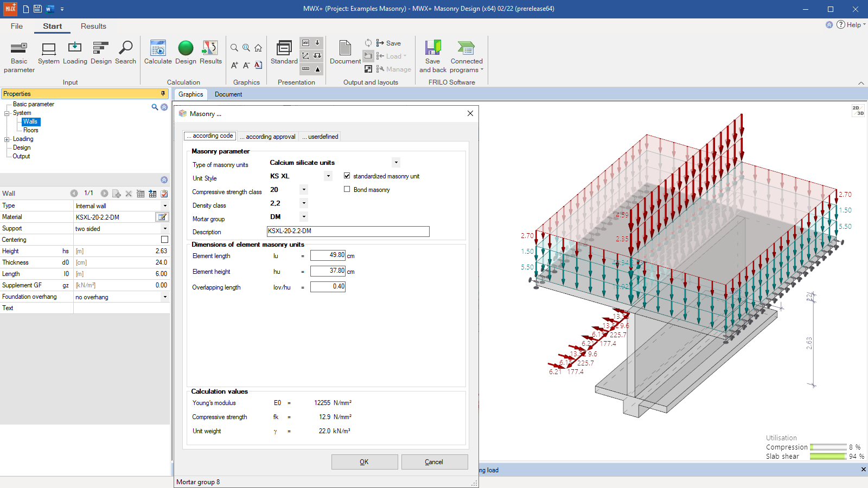Click the zoom-in magnifier icon

(x=246, y=48)
